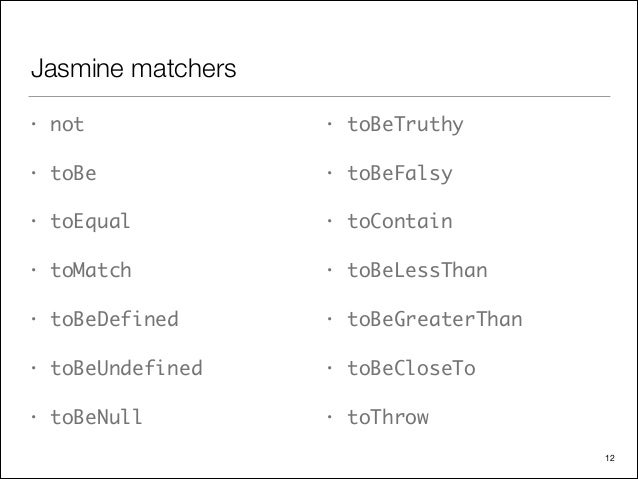Click on 'toMatch' in the left column
638x479 pixels.
coord(91,271)
